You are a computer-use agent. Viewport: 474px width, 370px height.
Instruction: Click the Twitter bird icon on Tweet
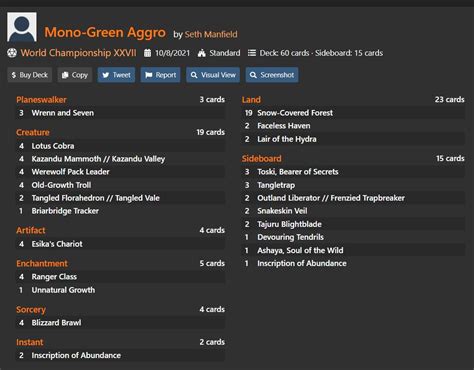[x=106, y=75]
